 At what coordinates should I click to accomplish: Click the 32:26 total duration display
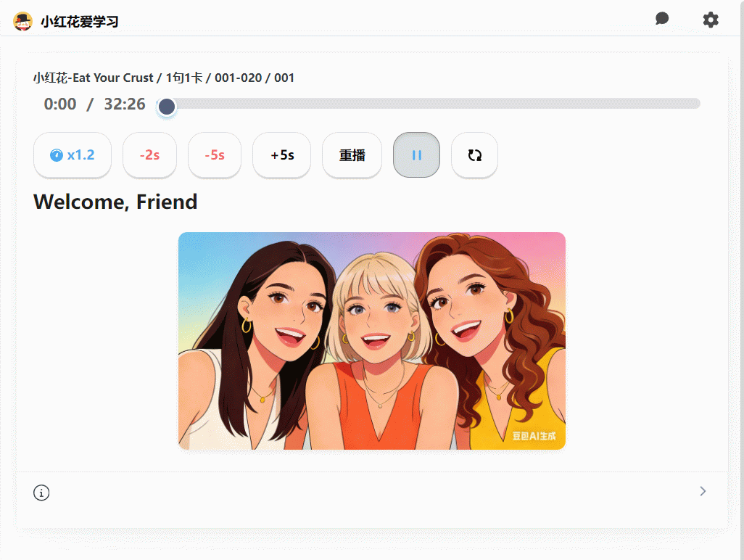pos(125,104)
